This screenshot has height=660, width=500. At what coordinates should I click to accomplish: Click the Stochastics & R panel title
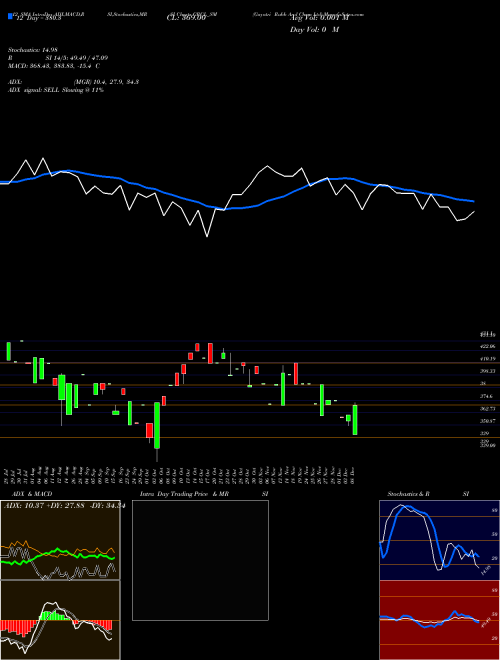point(408,494)
